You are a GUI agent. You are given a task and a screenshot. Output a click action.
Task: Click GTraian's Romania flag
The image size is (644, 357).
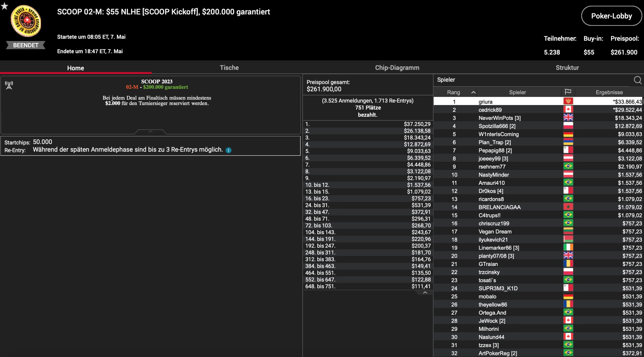(x=568, y=264)
